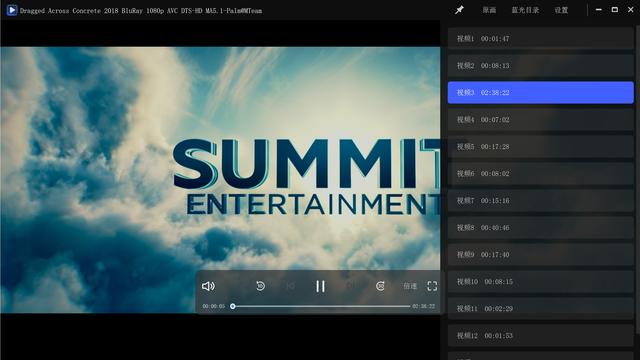Screen dimensions: 640x360
Task: Pin the window on top with pushpin
Action: (x=459, y=10)
